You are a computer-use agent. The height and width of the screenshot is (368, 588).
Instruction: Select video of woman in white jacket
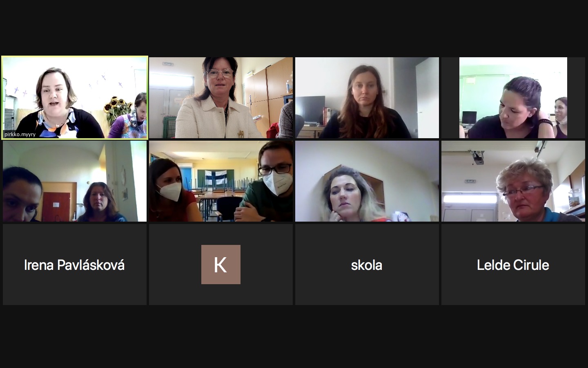(221, 98)
